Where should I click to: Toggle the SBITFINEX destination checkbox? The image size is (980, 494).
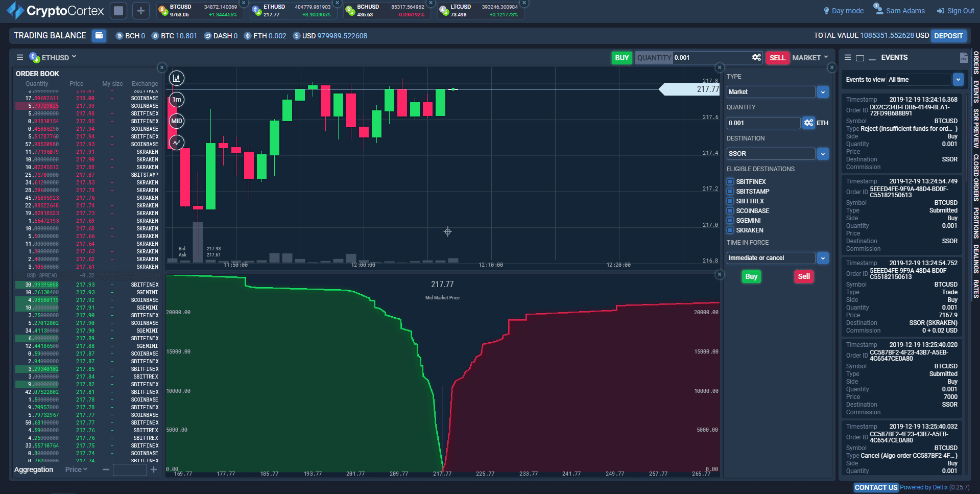click(x=730, y=181)
